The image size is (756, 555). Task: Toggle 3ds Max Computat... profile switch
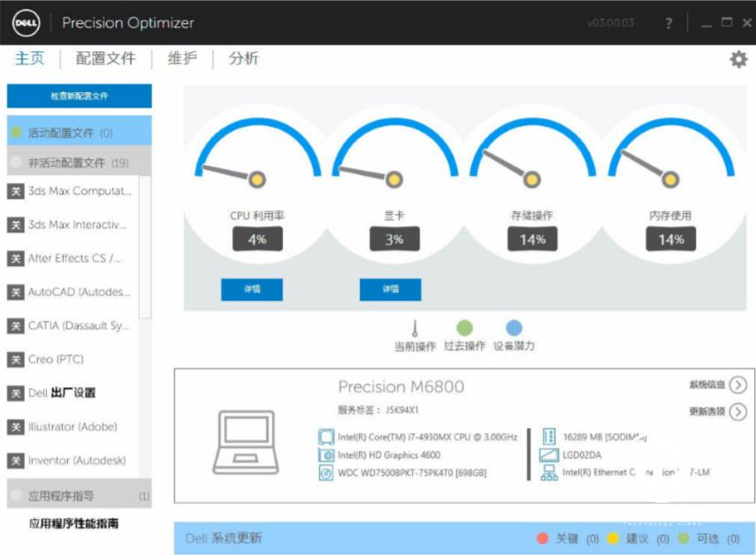point(15,191)
